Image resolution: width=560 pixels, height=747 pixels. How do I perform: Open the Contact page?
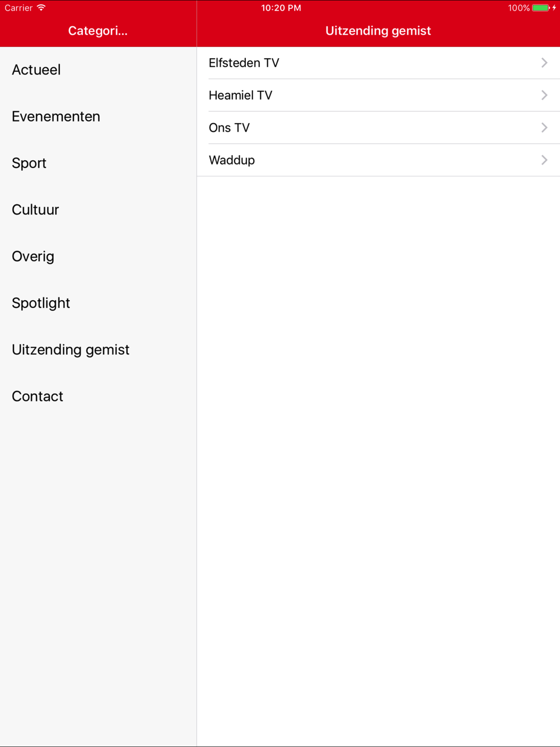click(x=98, y=396)
